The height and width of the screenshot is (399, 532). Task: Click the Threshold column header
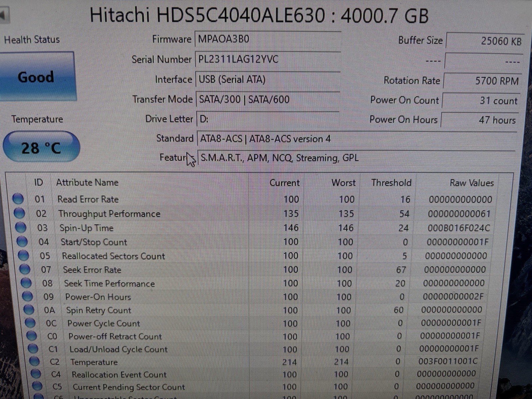(x=391, y=183)
